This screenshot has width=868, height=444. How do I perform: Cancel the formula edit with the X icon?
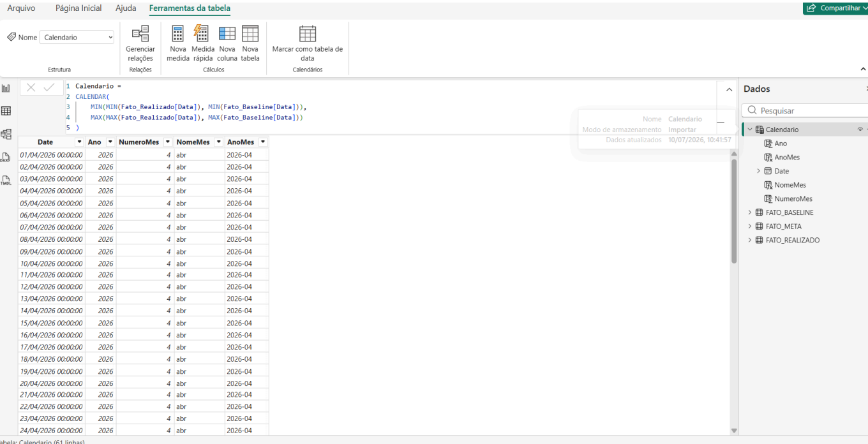pos(31,87)
